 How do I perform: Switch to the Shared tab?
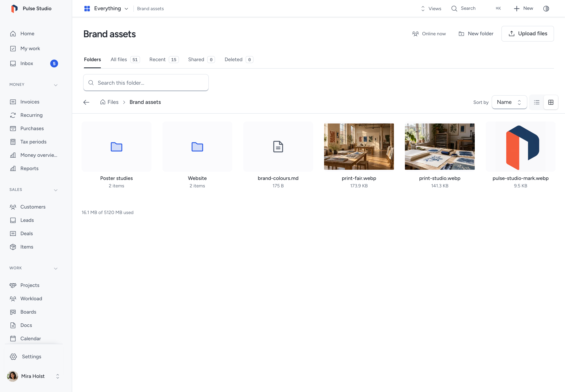click(201, 59)
